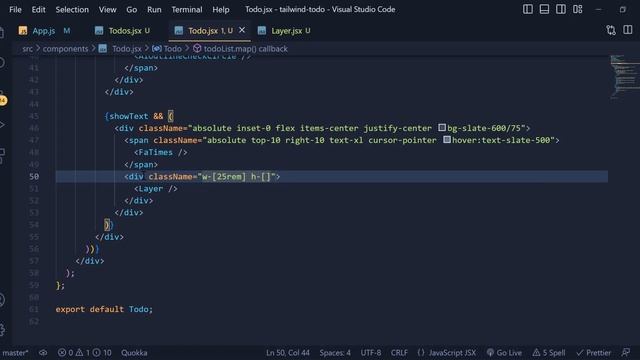This screenshot has height=360, width=640.
Task: Restore the VS Code window
Action: click(622, 9)
